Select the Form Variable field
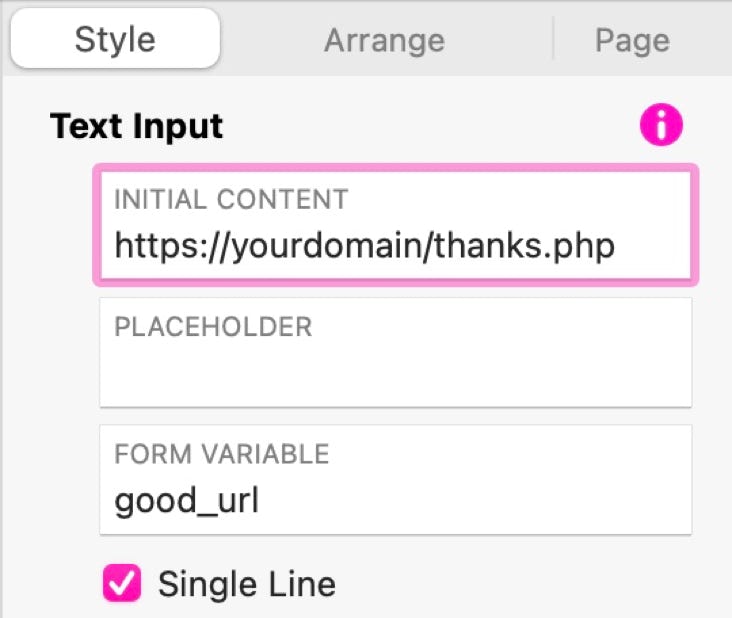 pyautogui.click(x=396, y=480)
